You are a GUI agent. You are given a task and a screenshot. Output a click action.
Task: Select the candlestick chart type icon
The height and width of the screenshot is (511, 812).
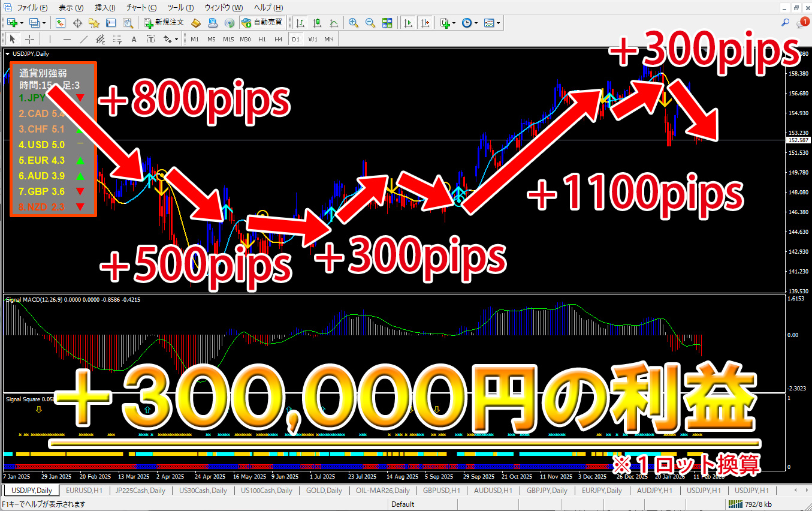click(x=316, y=23)
